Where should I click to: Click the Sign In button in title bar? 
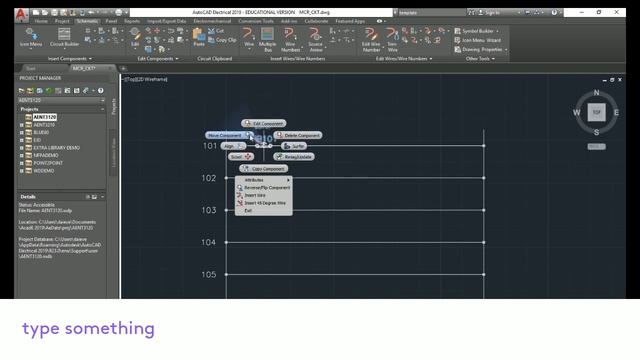pyautogui.click(x=489, y=13)
